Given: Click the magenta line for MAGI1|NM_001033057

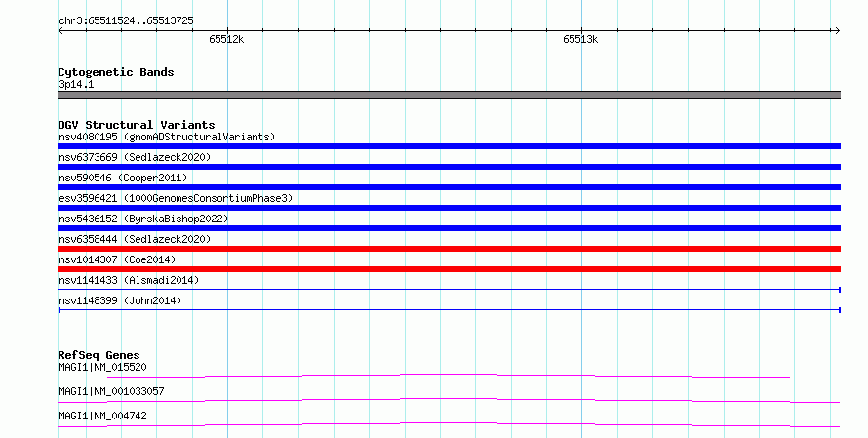Looking at the screenshot, I should click(x=449, y=400).
